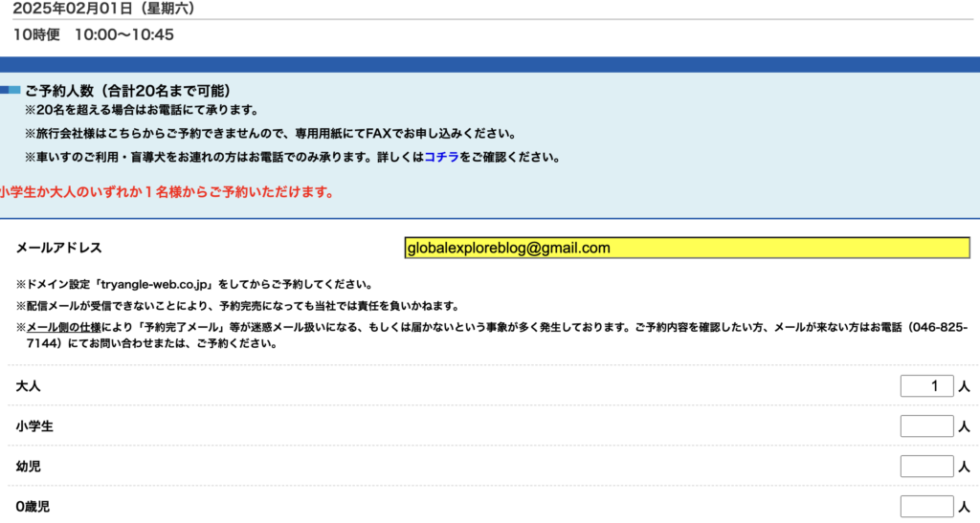Click the FAX application note for travel agencies
The height and width of the screenshot is (523, 980).
(276, 134)
